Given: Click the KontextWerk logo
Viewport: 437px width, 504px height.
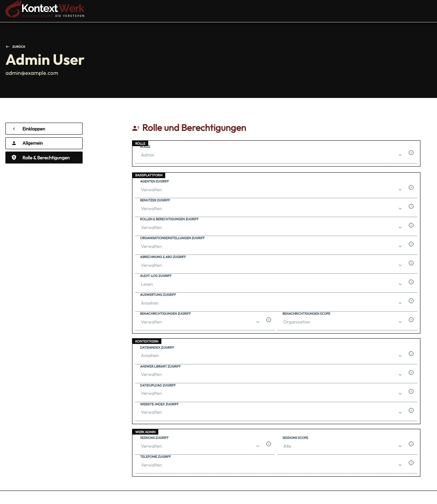Looking at the screenshot, I should click(x=44, y=9).
